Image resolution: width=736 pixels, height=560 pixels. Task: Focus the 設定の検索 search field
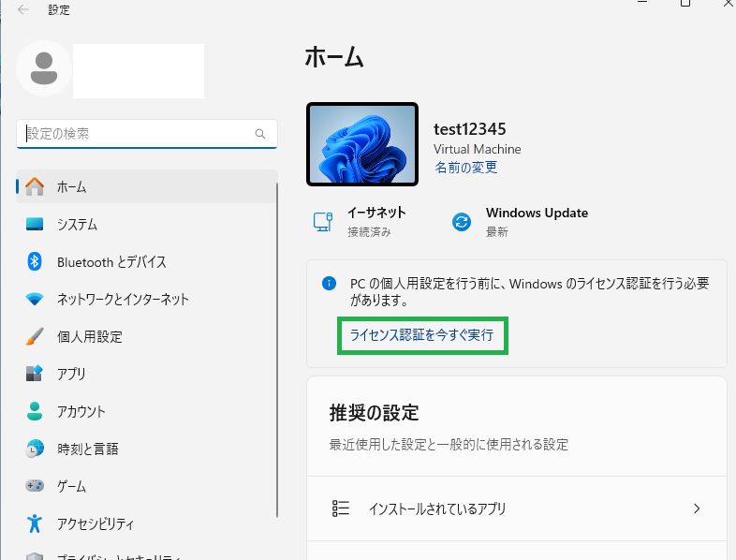point(146,134)
